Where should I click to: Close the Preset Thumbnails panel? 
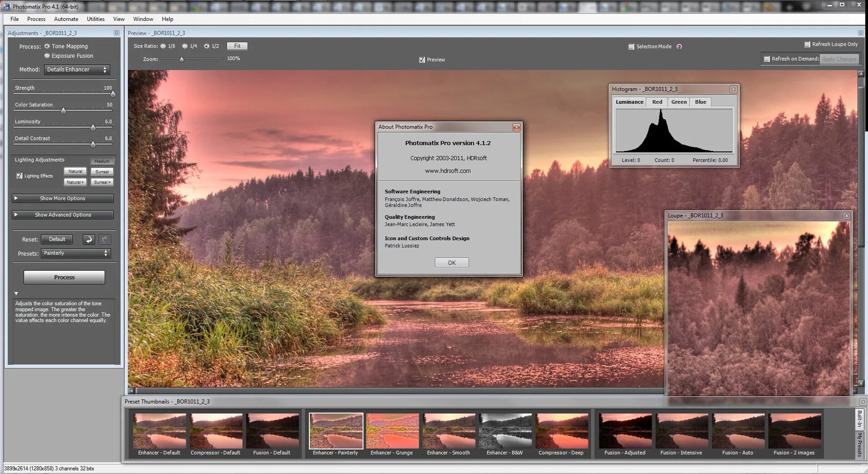coord(863,402)
